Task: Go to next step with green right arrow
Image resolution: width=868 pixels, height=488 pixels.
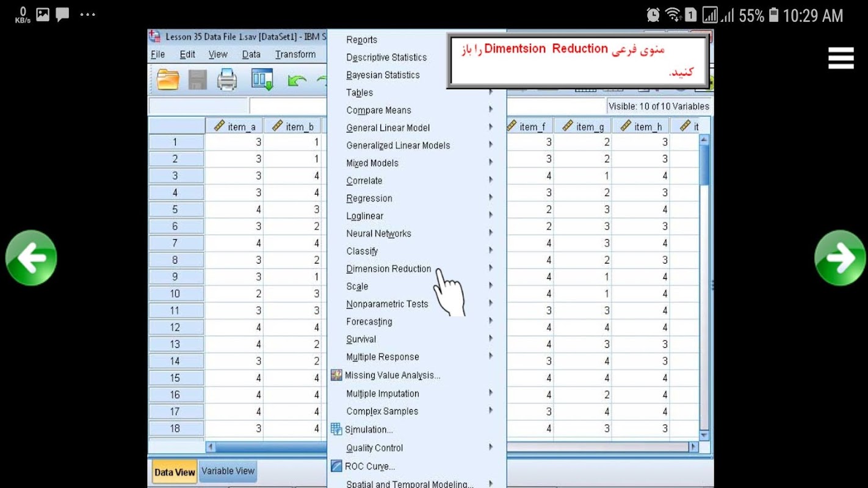Action: pos(841,258)
